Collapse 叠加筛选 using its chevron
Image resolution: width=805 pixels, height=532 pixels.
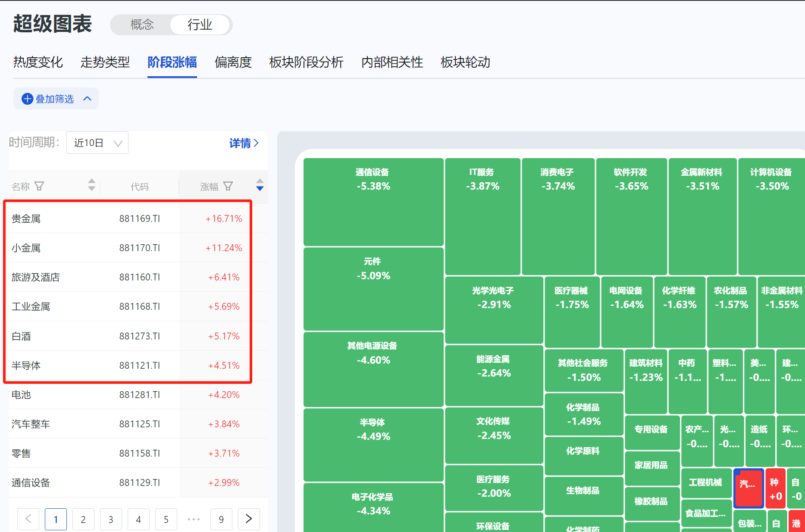pyautogui.click(x=87, y=99)
